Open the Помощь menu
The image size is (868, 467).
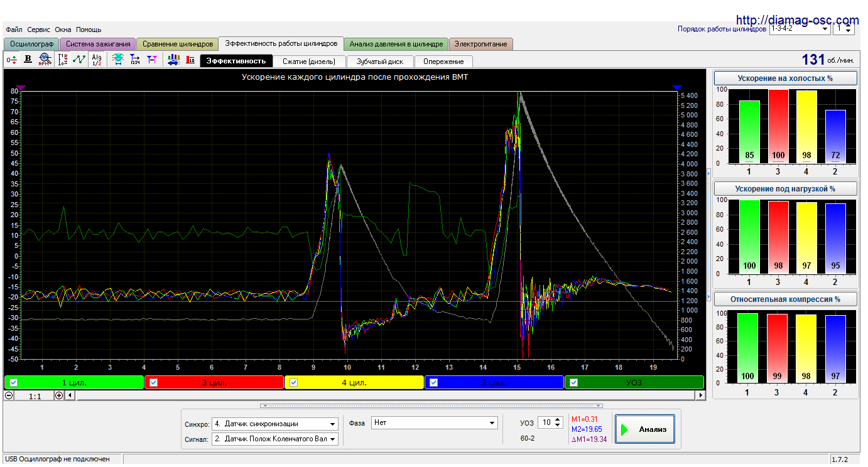click(89, 30)
